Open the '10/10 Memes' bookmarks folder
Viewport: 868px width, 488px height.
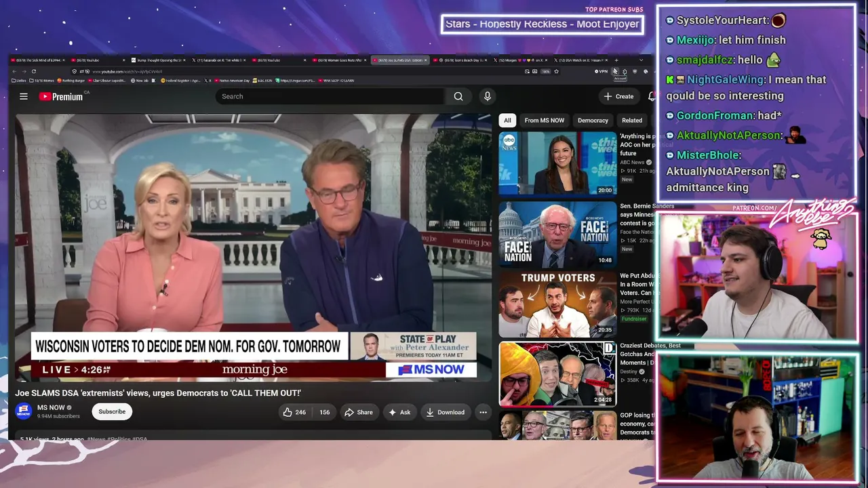click(x=42, y=81)
